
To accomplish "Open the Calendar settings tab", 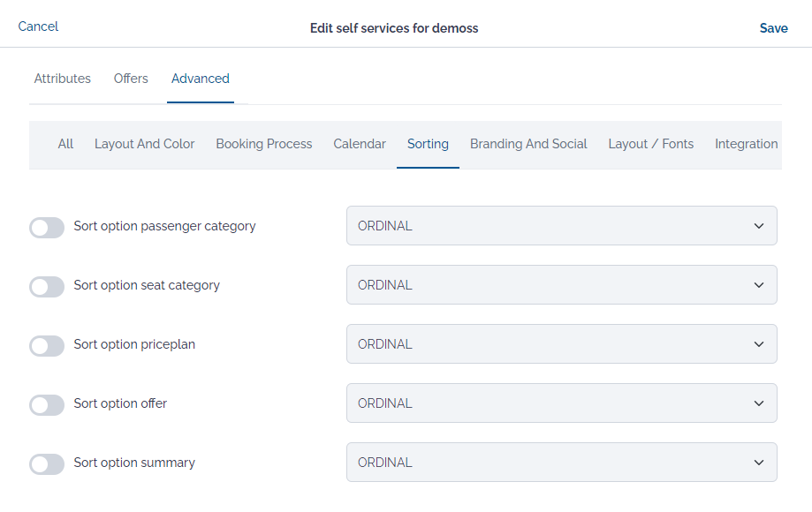I will 360,144.
